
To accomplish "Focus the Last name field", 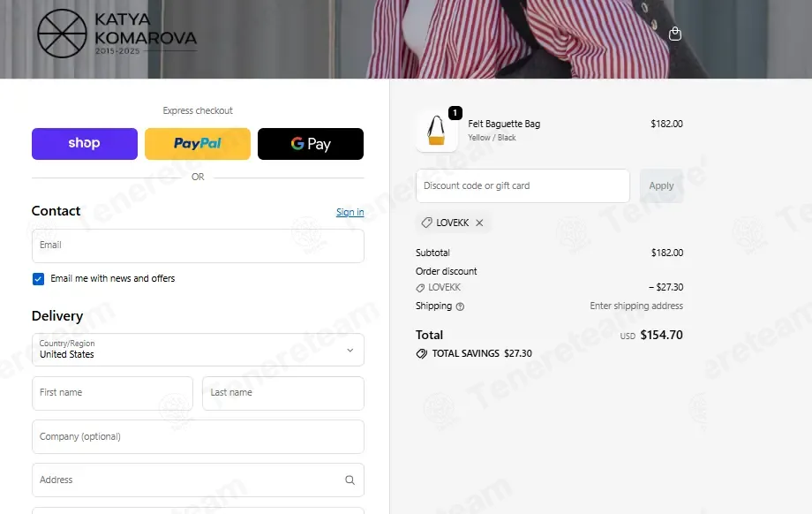I will pyautogui.click(x=283, y=393).
